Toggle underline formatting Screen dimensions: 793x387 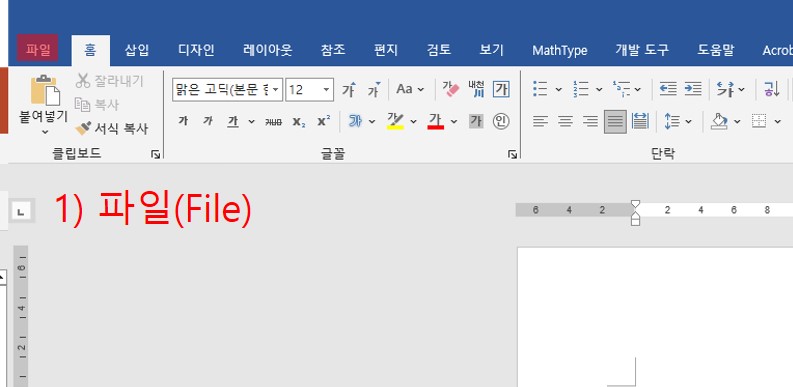(233, 121)
